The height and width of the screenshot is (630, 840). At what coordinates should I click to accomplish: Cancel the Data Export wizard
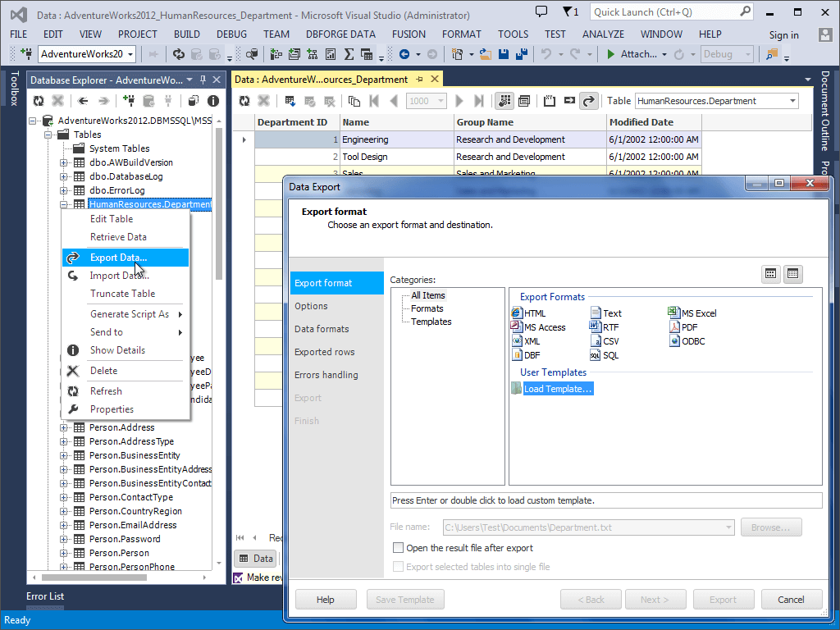point(791,600)
